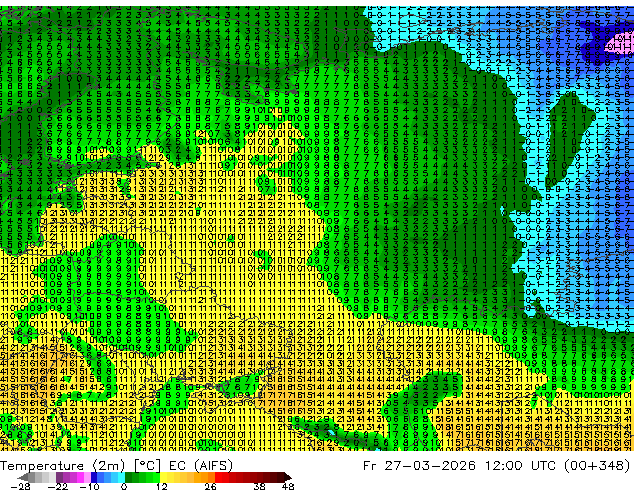Click the bright yellow legend swatch at 12

tap(163, 477)
